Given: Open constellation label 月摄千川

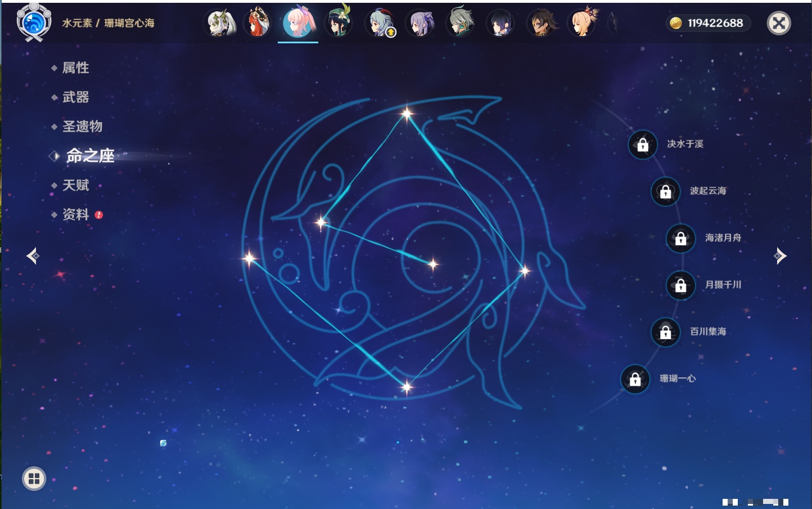Looking at the screenshot, I should [723, 285].
